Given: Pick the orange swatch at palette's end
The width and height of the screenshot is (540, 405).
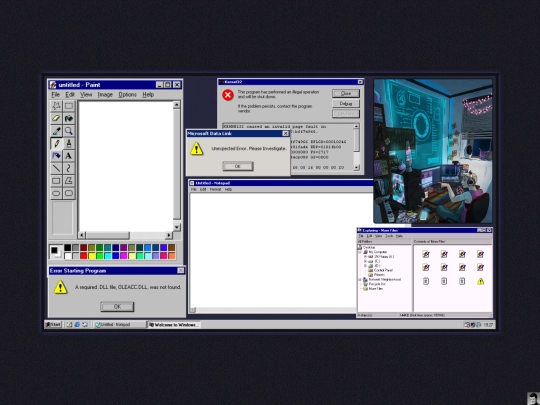Looking at the screenshot, I should [x=171, y=256].
